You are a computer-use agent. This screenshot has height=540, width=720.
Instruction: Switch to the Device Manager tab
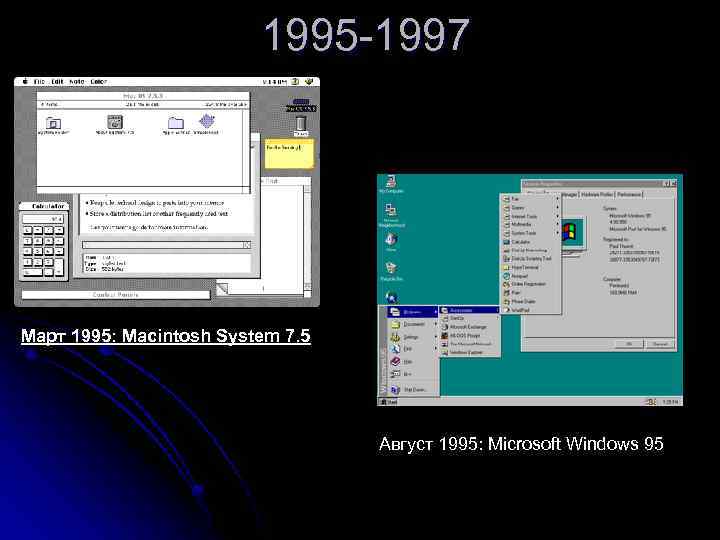(569, 195)
